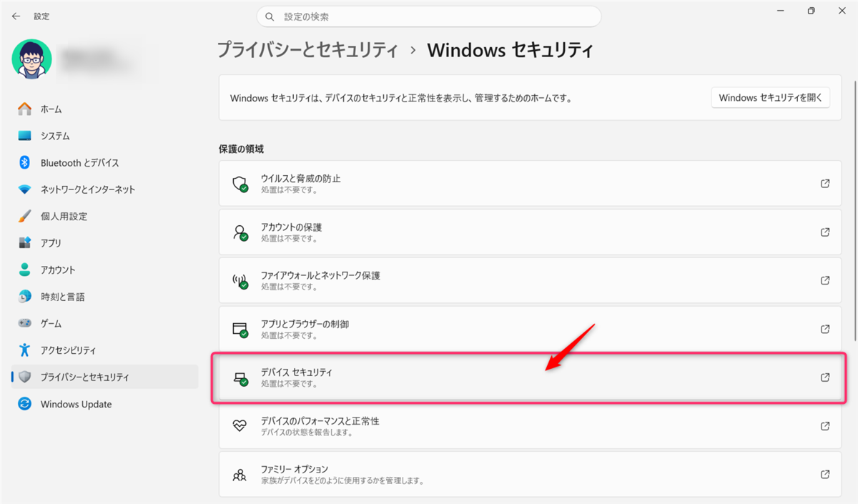The height and width of the screenshot is (504, 858).
Task: Click the device health heart icon
Action: 240,426
